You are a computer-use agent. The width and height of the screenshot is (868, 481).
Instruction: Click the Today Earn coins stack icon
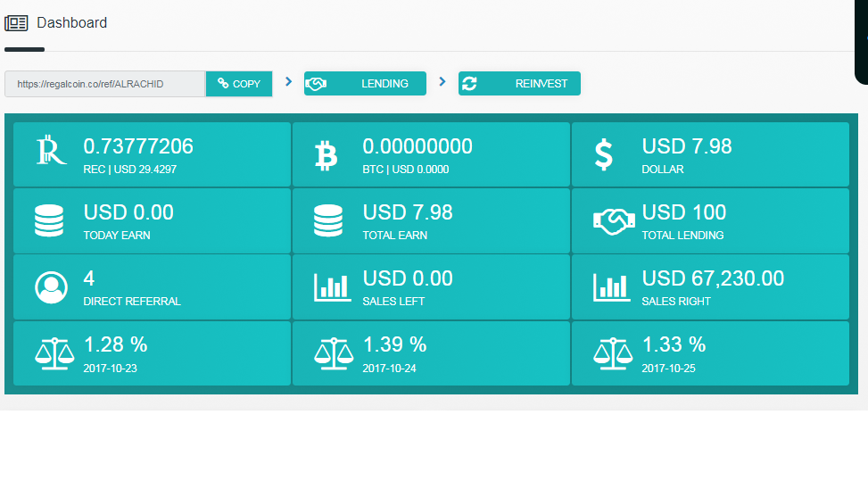pyautogui.click(x=49, y=220)
